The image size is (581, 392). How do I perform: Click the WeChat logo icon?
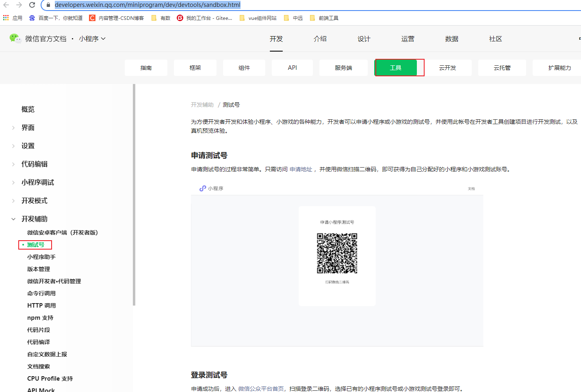[15, 38]
